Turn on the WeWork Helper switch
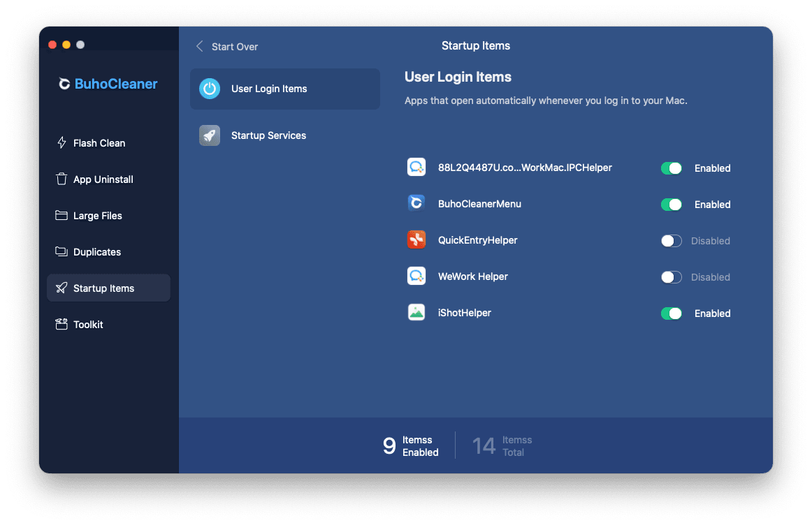This screenshot has width=812, height=525. point(671,276)
